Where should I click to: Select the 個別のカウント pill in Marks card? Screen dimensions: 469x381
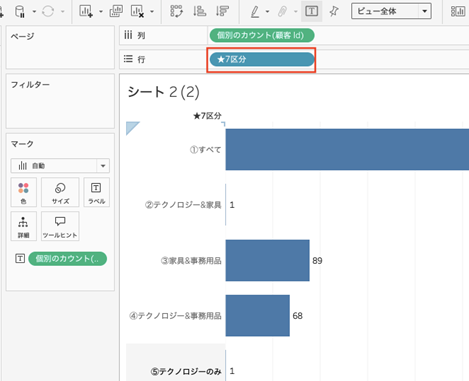point(68,259)
